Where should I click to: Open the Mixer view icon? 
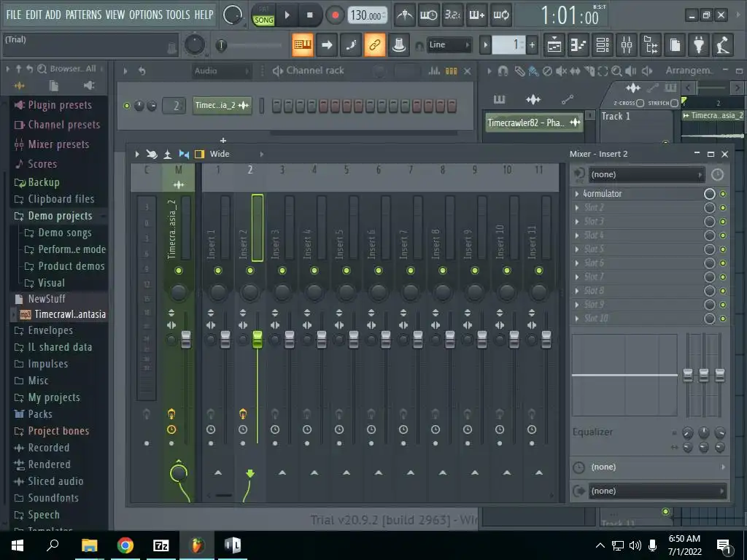coord(627,45)
